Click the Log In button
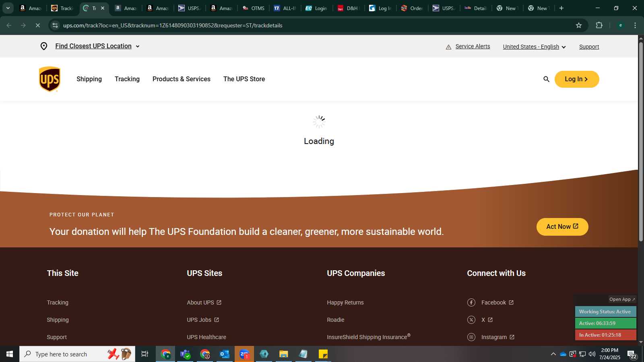 (577, 79)
